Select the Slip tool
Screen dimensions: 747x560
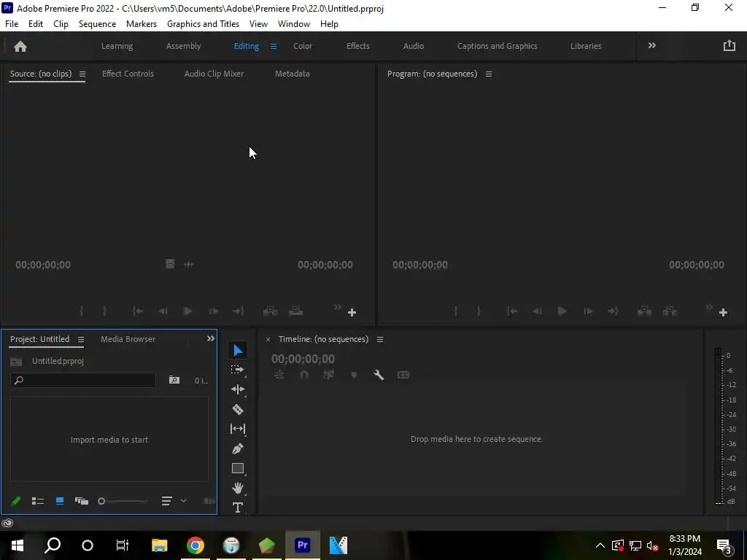(x=238, y=429)
